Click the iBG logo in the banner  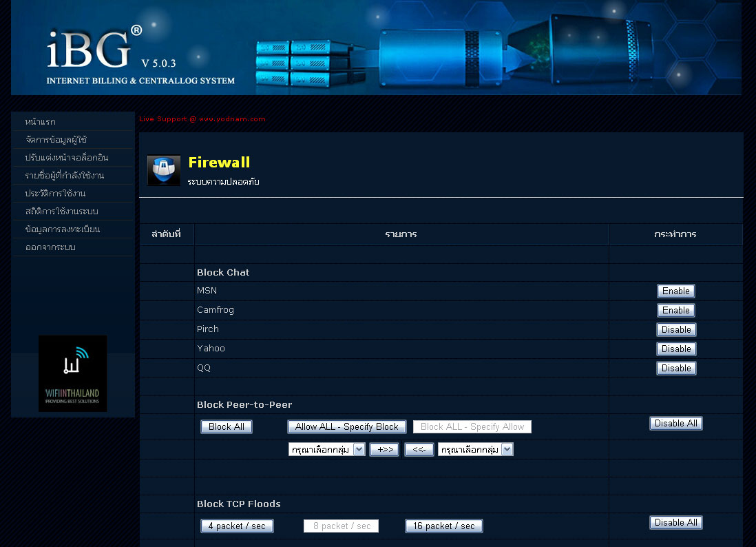click(94, 48)
